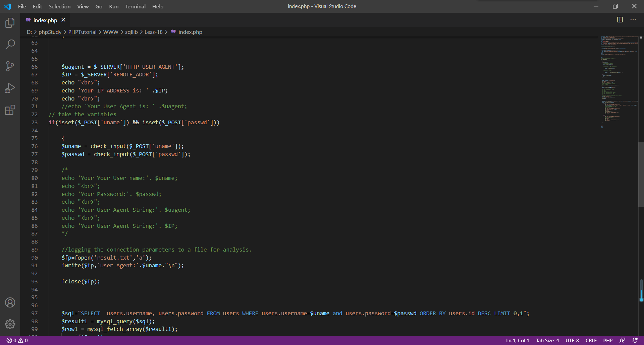Open the Selection menu

click(x=59, y=6)
